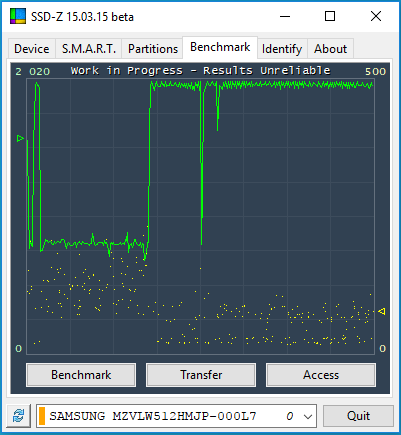This screenshot has height=435, width=401.
Task: Open the SAMSUNG MZVLW512HMJP drive list
Action: [x=176, y=416]
